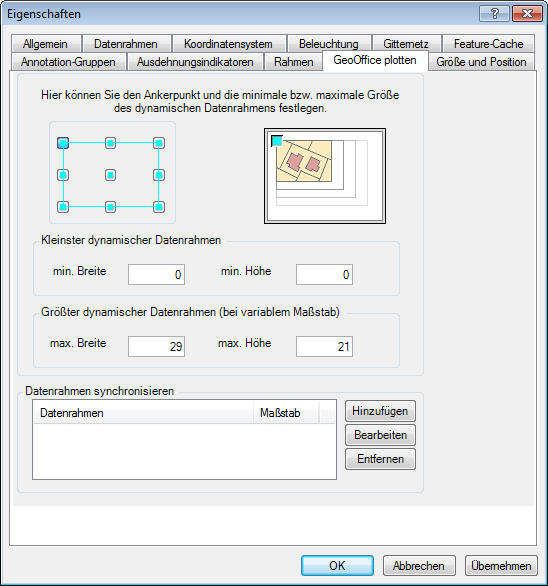This screenshot has width=548, height=586.
Task: Click the Datenrahmen column header
Action: (x=143, y=413)
